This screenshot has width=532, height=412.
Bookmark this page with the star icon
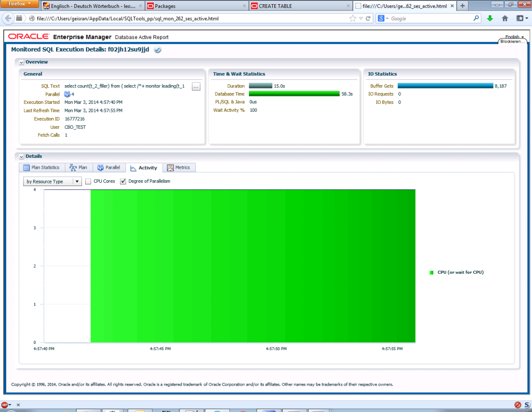pos(353,18)
